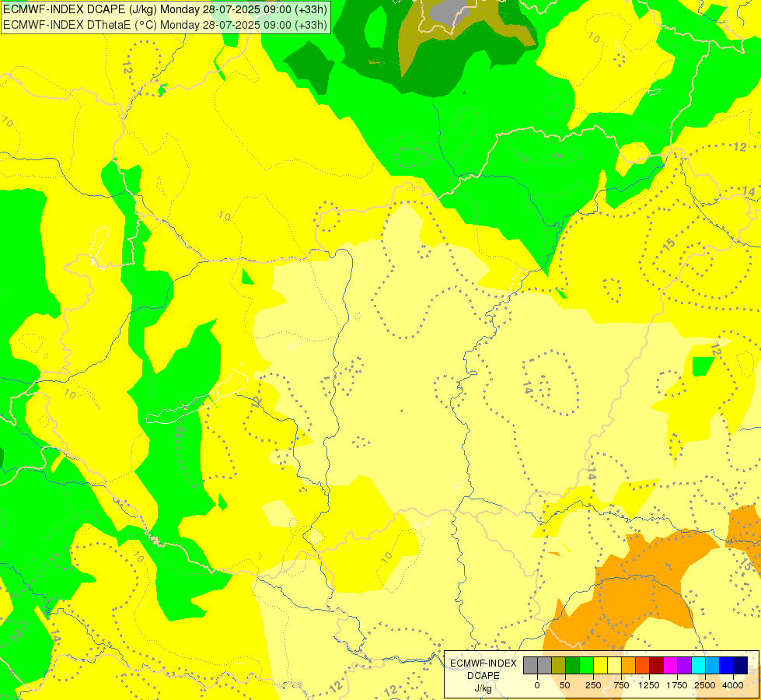Screen dimensions: 761x700
Task: Click the dark green legend swatch
Action: [573, 665]
